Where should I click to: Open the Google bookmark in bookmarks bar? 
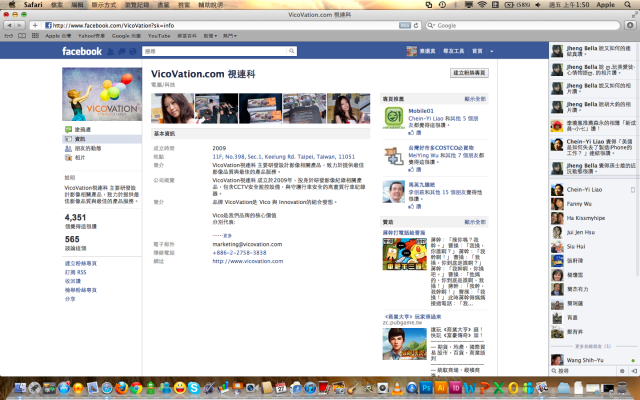coord(126,36)
